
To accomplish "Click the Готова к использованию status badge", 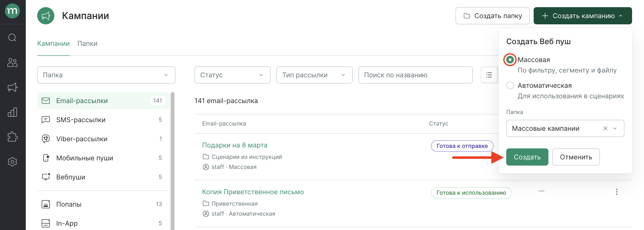I will (x=471, y=193).
